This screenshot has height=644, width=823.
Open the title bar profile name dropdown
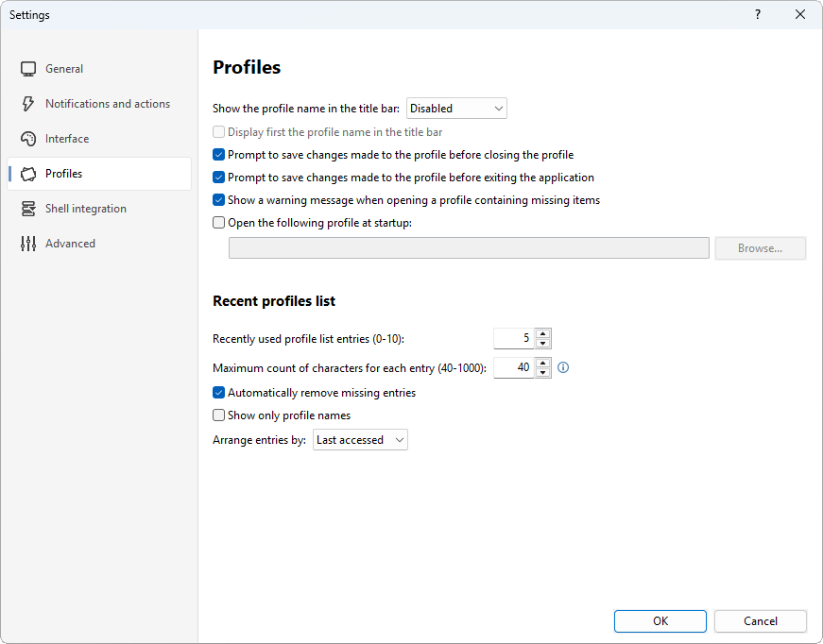click(x=456, y=109)
